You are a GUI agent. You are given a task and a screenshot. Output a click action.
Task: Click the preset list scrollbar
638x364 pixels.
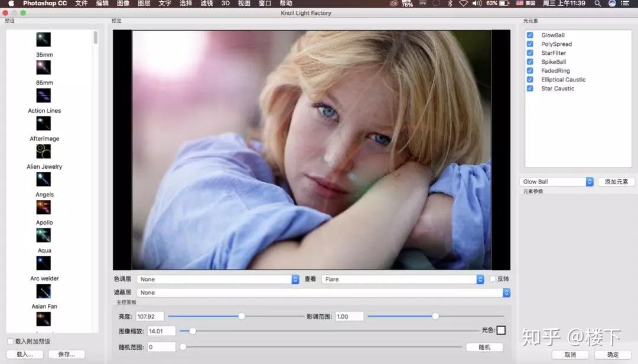[x=96, y=37]
